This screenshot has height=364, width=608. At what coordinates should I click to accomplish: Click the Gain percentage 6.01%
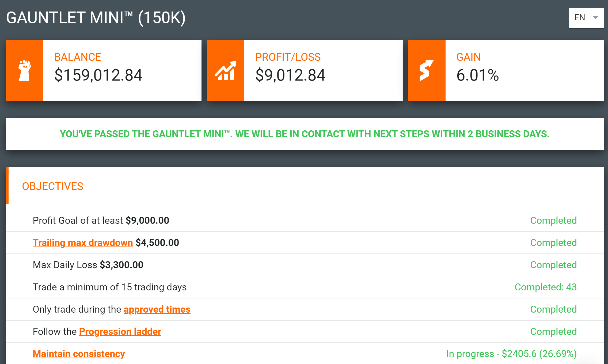point(478,75)
